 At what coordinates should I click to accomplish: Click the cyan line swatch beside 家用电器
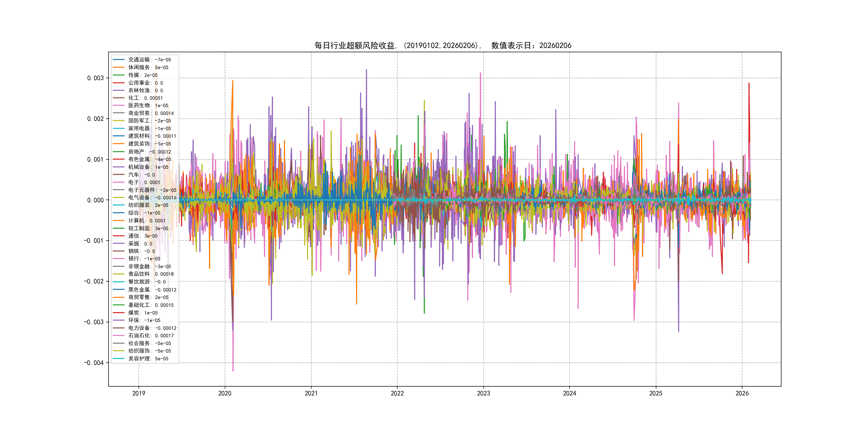(x=119, y=128)
